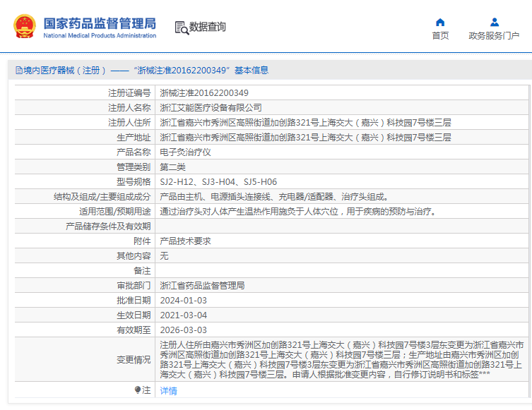Click the 政务服务门户 person icon
This screenshot has width=532, height=410.
click(x=495, y=23)
